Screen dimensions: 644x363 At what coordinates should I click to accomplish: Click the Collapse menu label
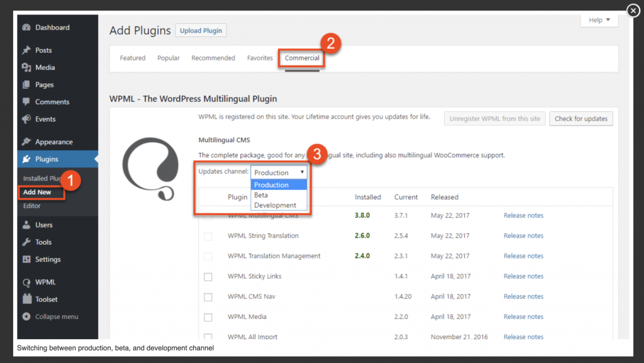pos(57,316)
